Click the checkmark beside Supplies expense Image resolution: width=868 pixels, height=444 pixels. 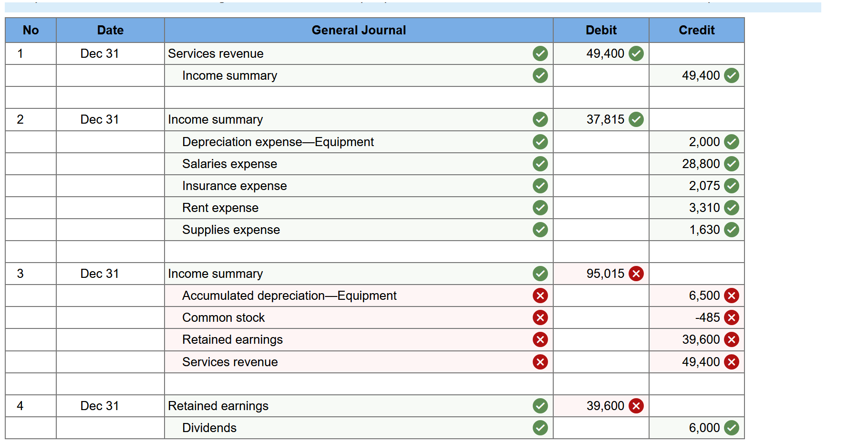(x=540, y=230)
